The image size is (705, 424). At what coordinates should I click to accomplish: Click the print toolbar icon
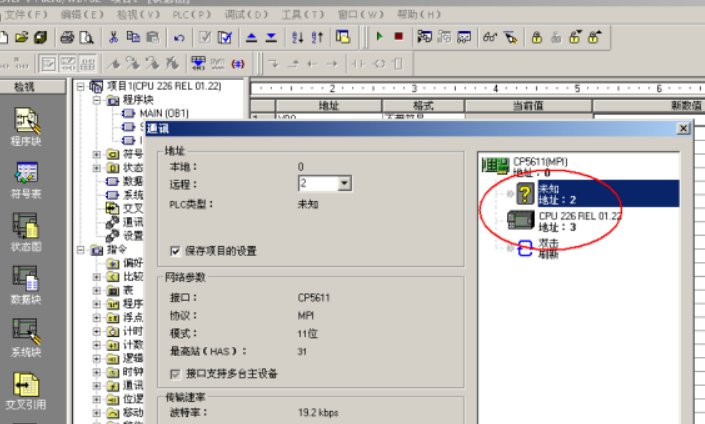point(67,37)
